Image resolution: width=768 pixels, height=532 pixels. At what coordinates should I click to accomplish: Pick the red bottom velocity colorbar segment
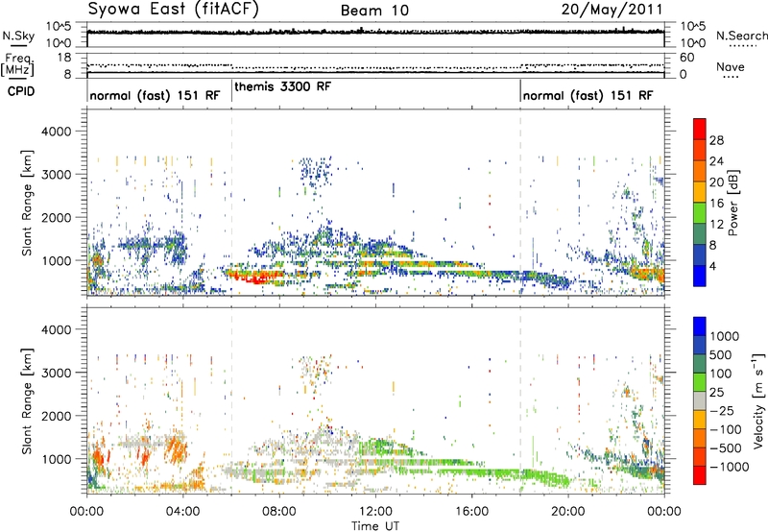click(x=700, y=475)
